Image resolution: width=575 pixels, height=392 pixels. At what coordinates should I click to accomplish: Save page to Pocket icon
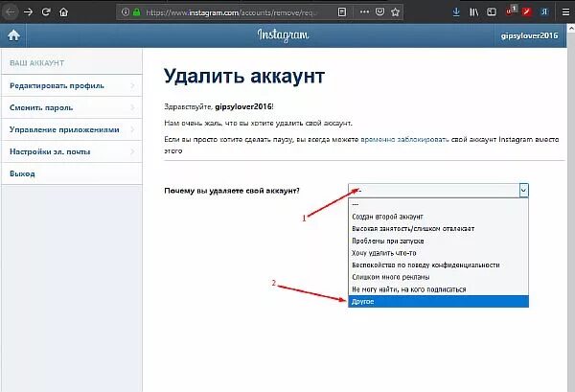click(x=379, y=12)
